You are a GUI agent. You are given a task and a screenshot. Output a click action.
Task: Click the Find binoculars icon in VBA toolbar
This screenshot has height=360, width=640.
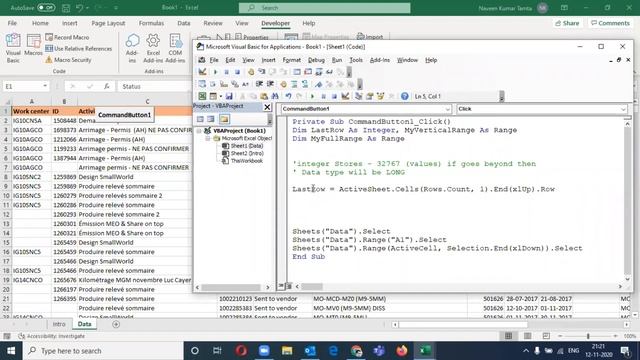point(275,96)
